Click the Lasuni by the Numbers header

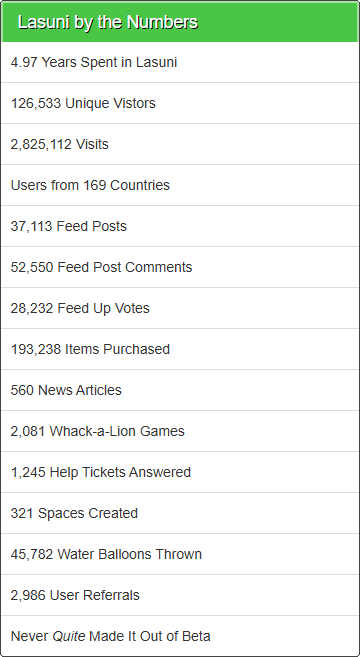[180, 22]
